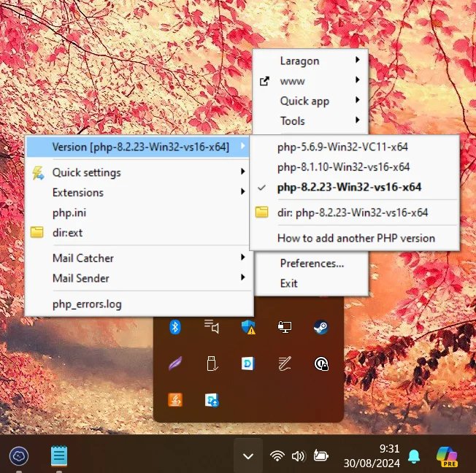Select Version [php-8.2.23-Win32-vs16-x64] entry

tap(138, 147)
